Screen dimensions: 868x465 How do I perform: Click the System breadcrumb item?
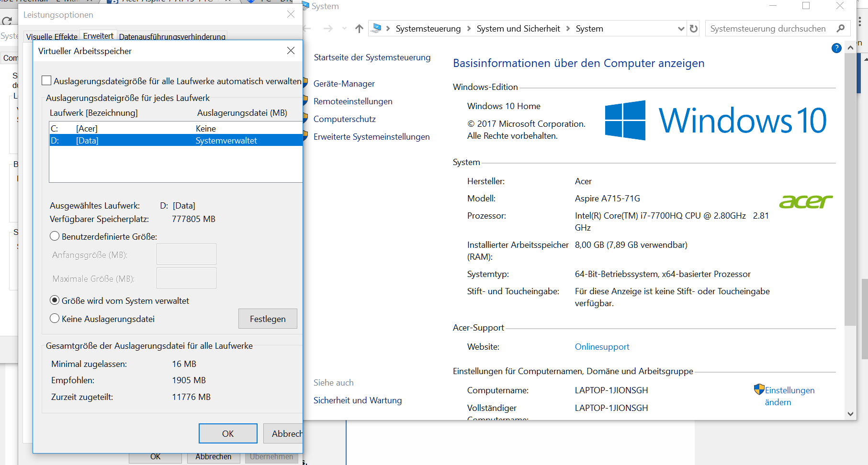[589, 29]
